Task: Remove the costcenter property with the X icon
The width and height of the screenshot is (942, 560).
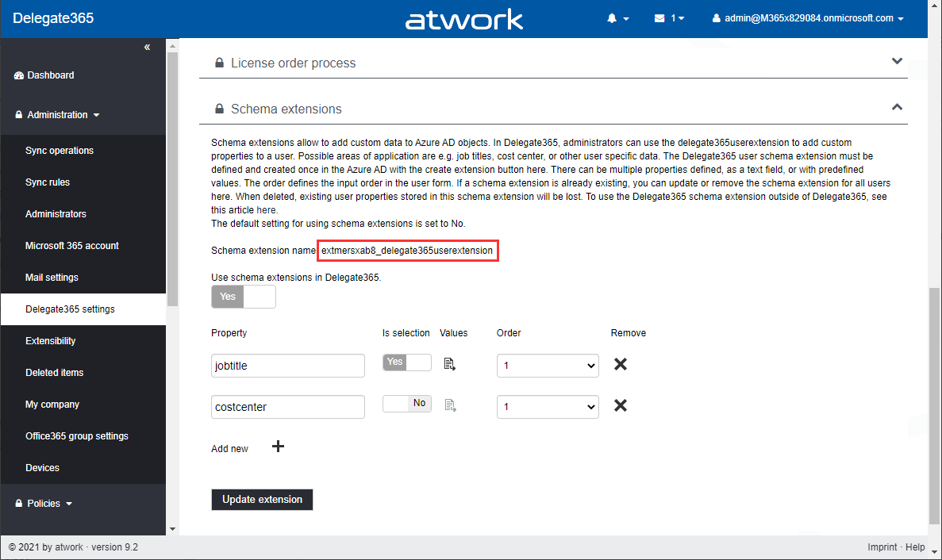Action: [621, 405]
